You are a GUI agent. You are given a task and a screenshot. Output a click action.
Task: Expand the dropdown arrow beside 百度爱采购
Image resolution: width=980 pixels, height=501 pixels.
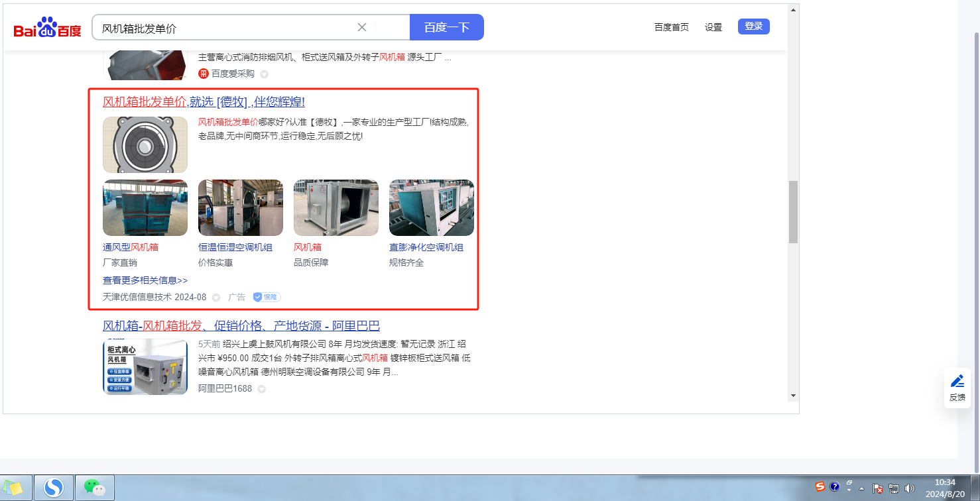pos(264,74)
